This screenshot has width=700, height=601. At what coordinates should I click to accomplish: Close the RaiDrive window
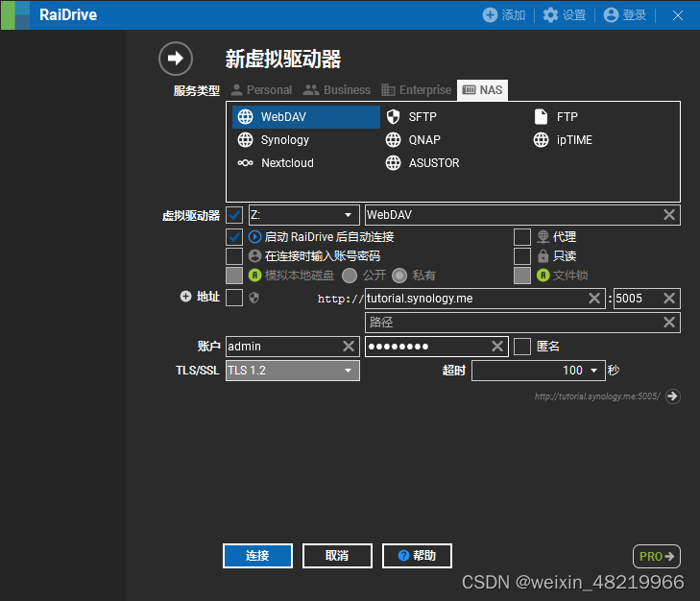tap(678, 15)
